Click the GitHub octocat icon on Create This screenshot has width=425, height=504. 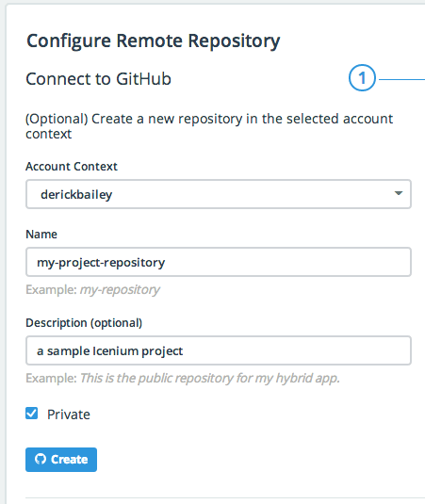[41, 459]
